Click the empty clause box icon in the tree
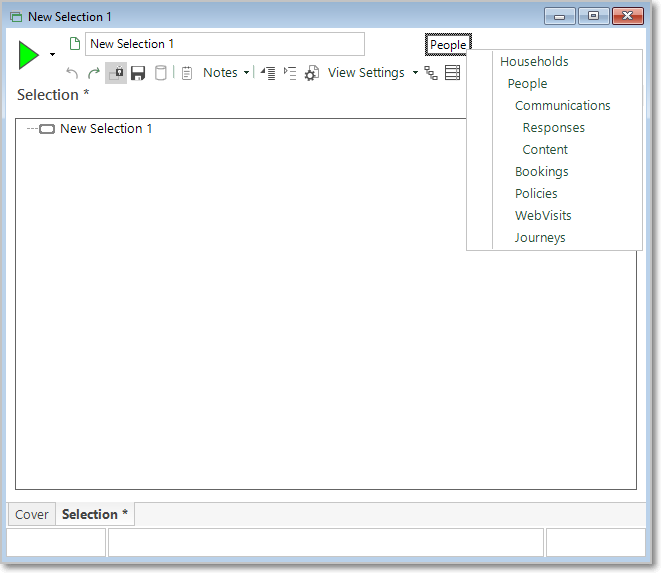 (x=47, y=129)
